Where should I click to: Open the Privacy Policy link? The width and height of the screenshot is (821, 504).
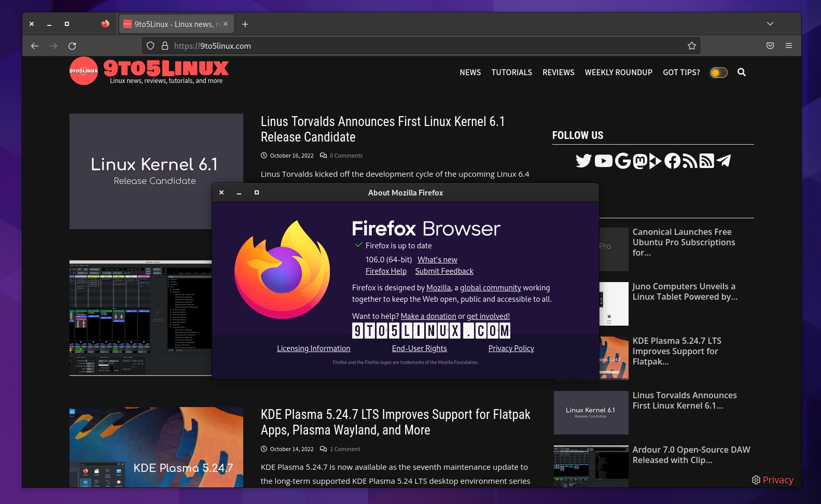pos(511,348)
